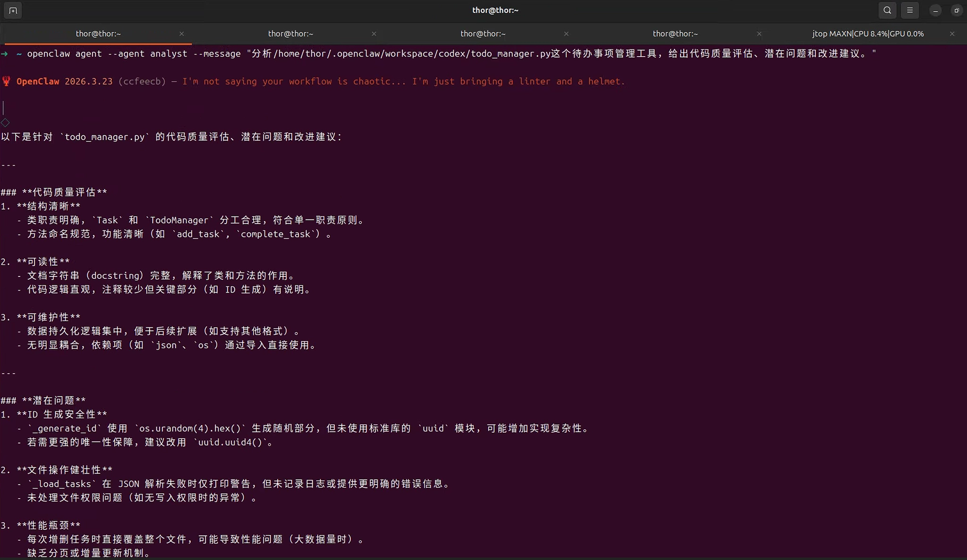Screen dimensions: 967x560
Task: Close the second thor@thor:~ tab
Action: click(374, 34)
